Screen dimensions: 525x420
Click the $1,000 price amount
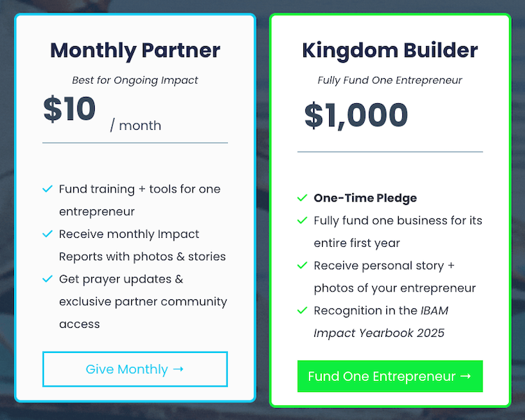coord(356,115)
